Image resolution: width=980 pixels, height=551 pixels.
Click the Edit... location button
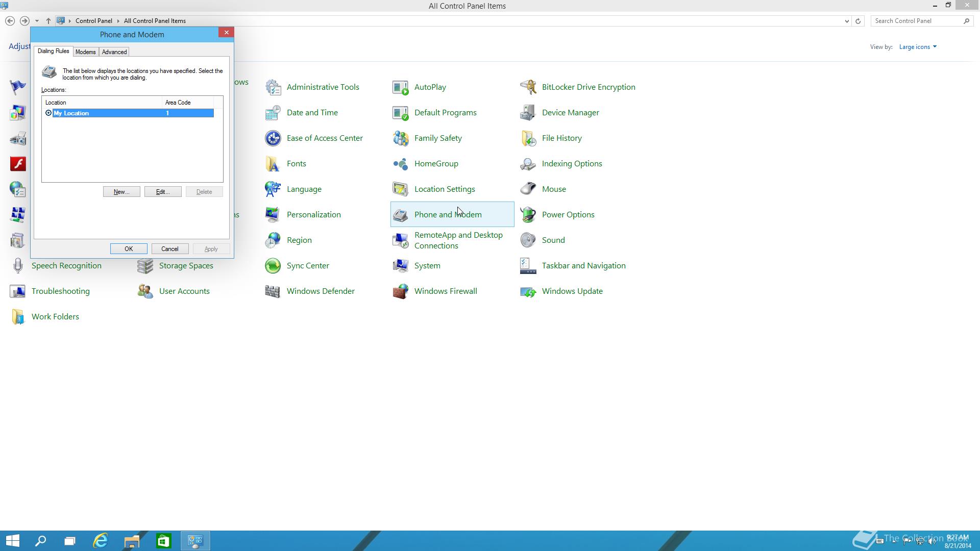pos(163,192)
